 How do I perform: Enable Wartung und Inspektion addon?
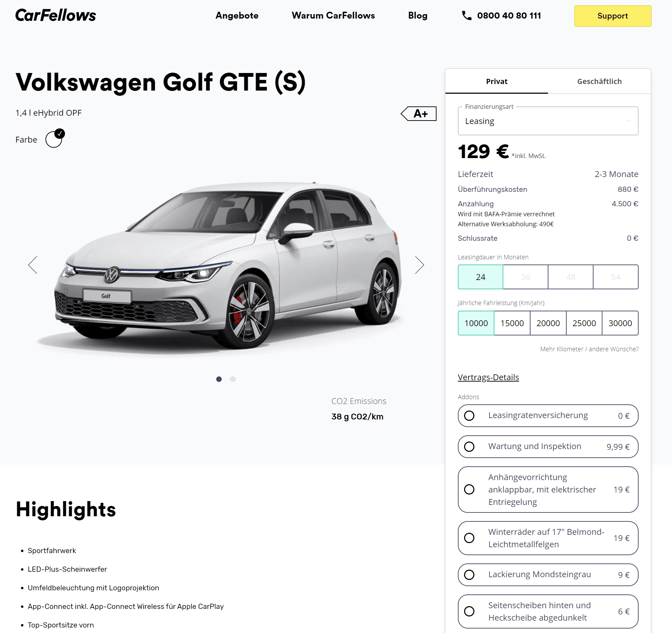point(548,447)
